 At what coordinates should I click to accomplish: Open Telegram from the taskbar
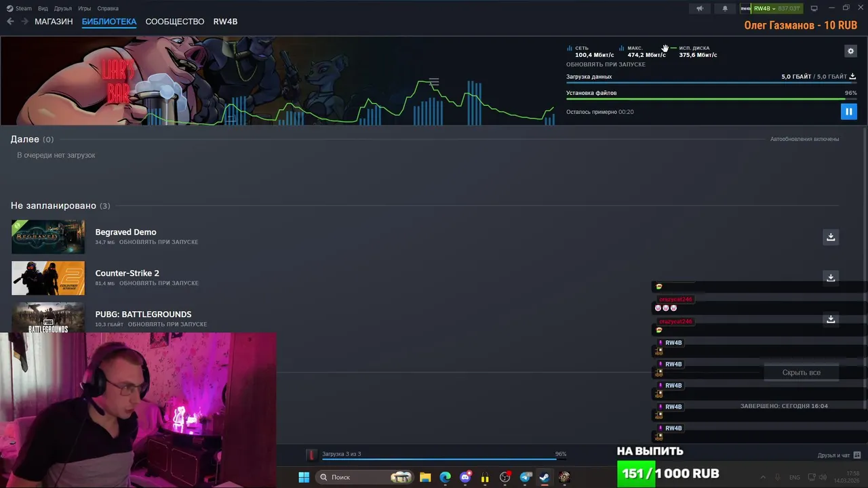(526, 477)
